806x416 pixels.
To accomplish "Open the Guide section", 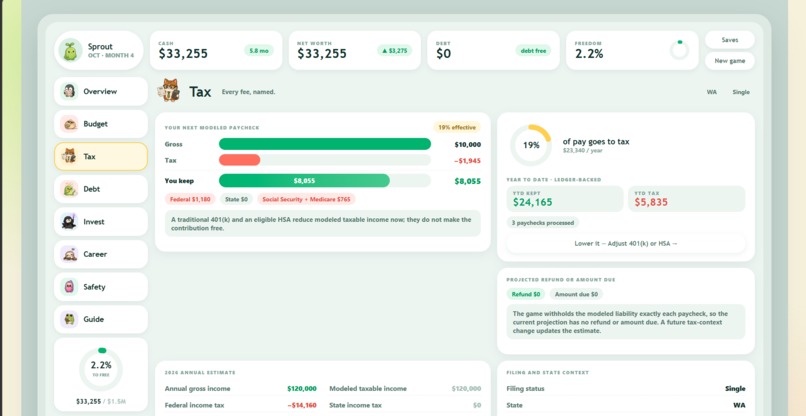I will click(x=101, y=319).
